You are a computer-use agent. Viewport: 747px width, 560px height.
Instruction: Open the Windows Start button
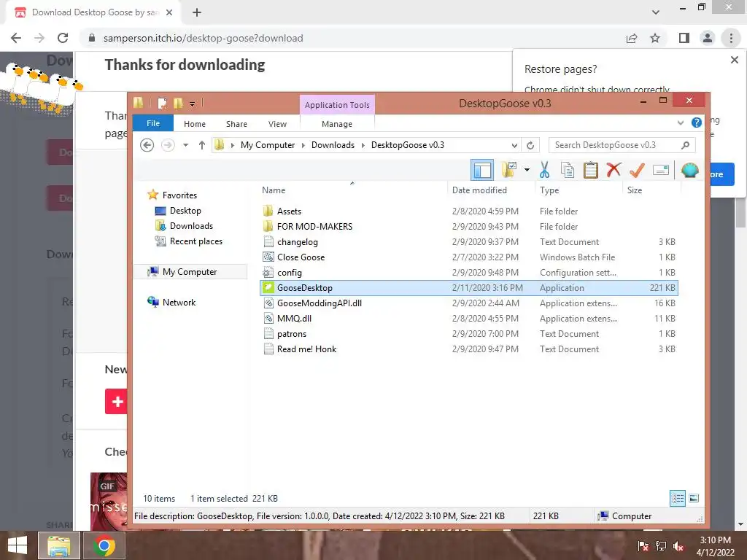pyautogui.click(x=18, y=545)
